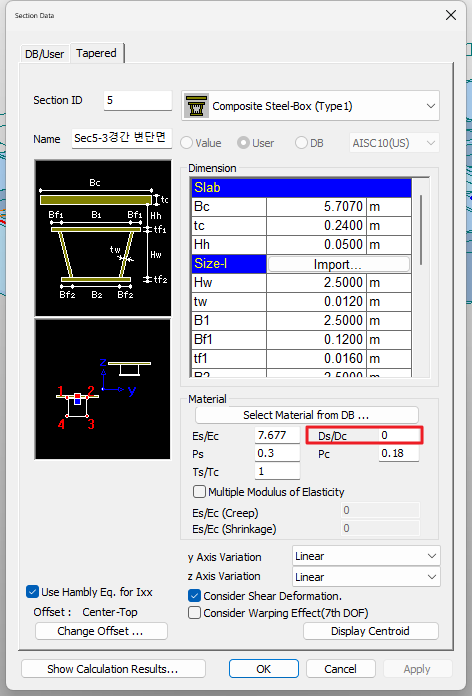Click the Ds/Dc value input field

(399, 435)
